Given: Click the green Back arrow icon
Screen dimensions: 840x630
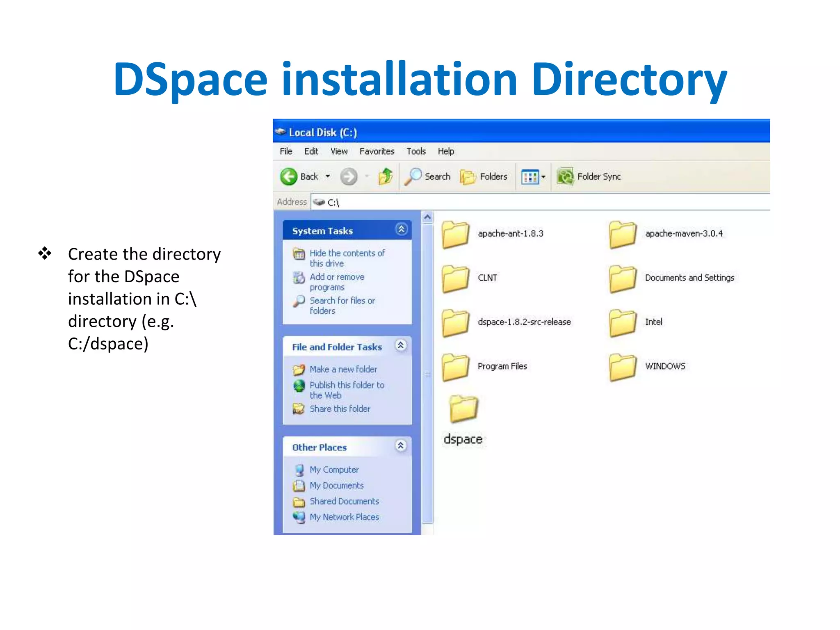Looking at the screenshot, I should tap(289, 177).
